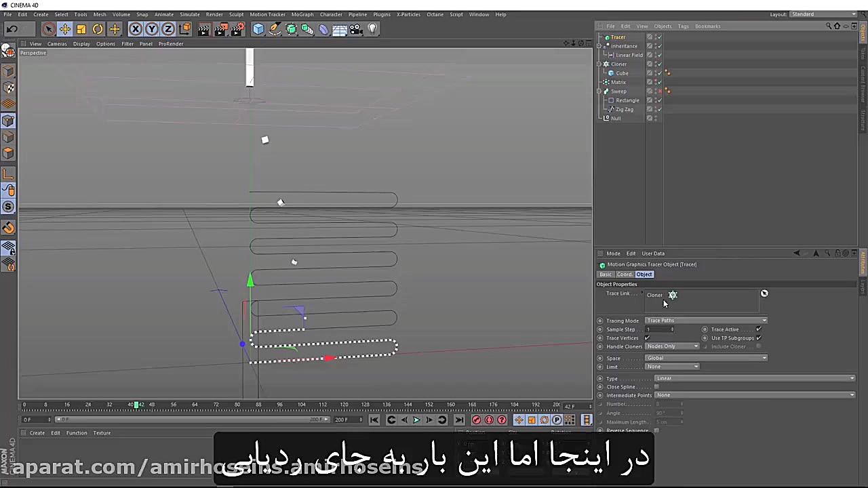868x488 pixels.
Task: Open the Render View icon in the toolbar
Action: (204, 28)
